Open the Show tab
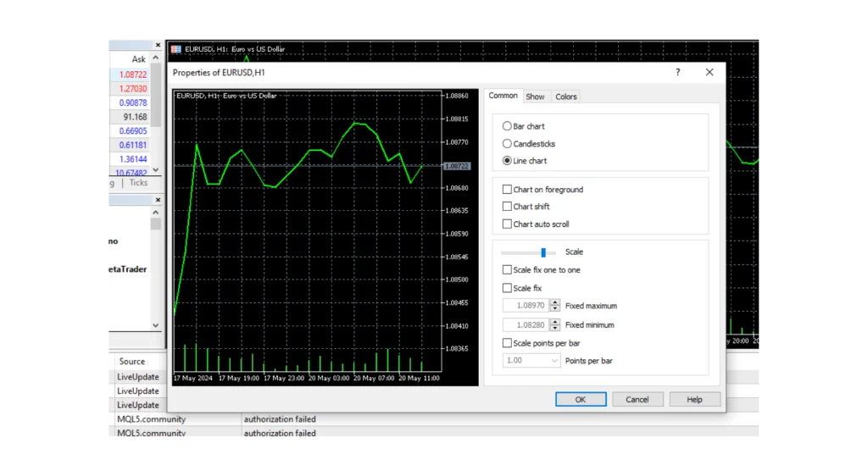 (535, 97)
